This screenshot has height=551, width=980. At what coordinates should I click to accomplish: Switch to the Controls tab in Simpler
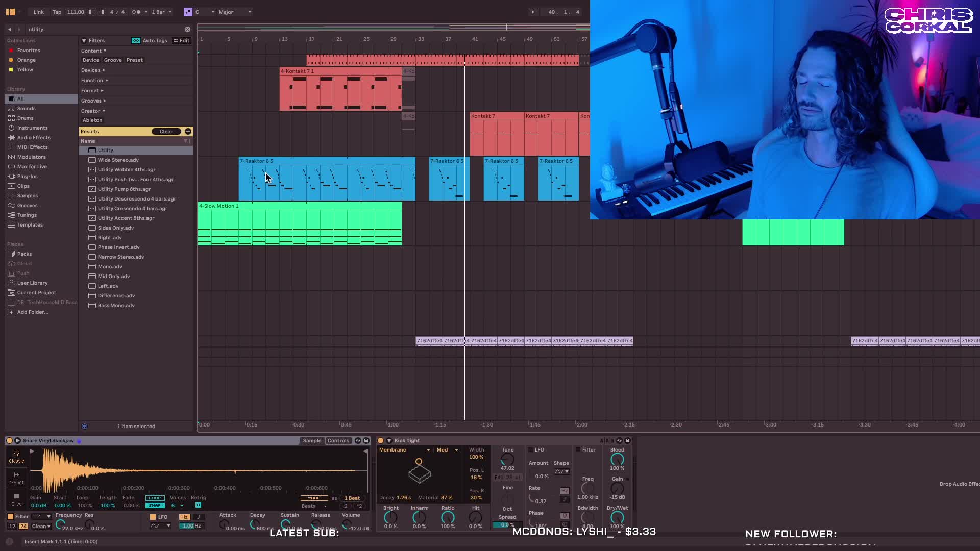[x=338, y=440]
